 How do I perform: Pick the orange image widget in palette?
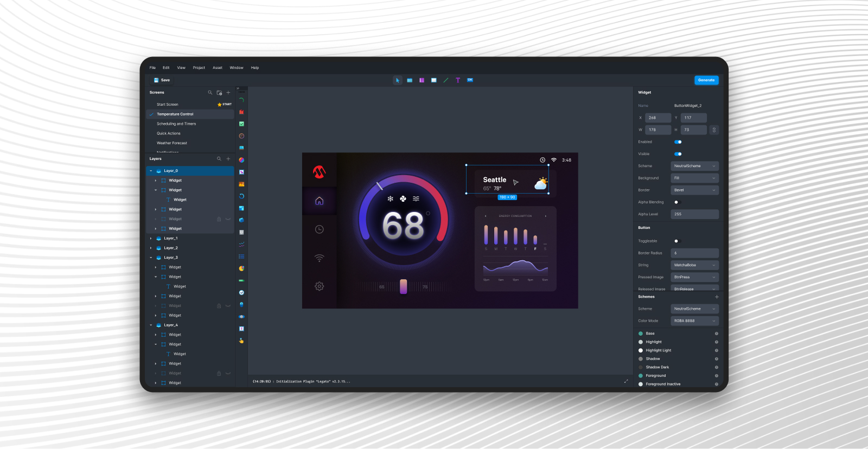click(x=241, y=184)
